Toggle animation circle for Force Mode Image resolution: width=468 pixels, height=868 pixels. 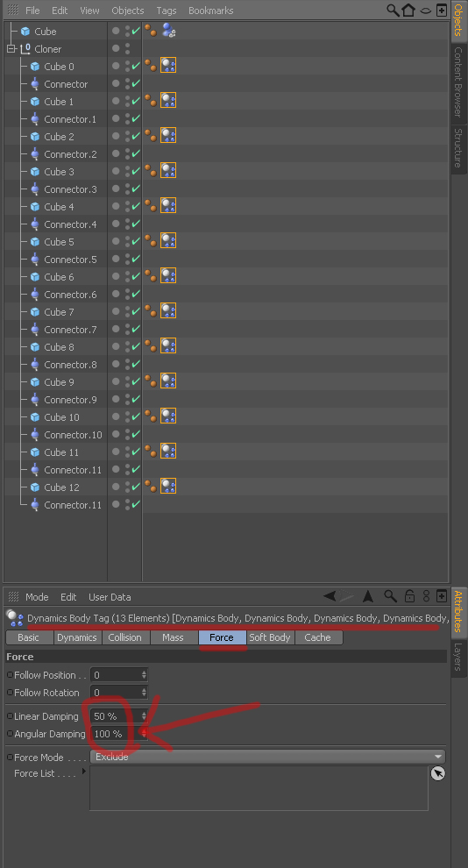(10, 757)
